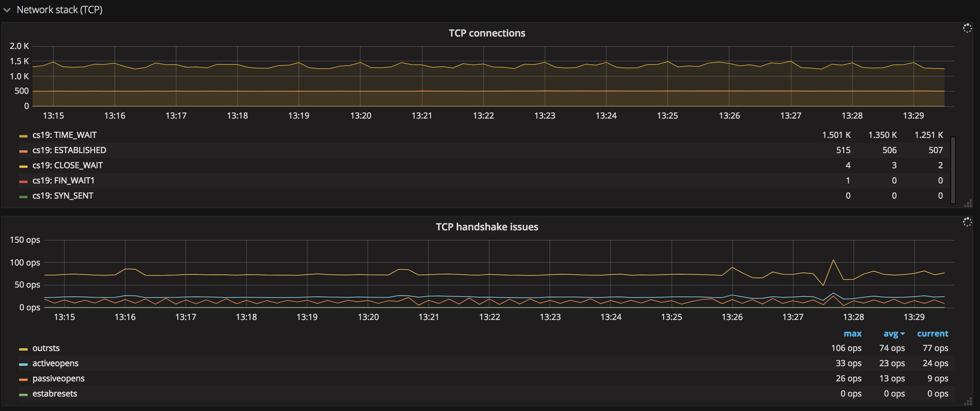The image size is (980, 411).
Task: Open TCP handshake issues panel title menu
Action: pyautogui.click(x=487, y=227)
